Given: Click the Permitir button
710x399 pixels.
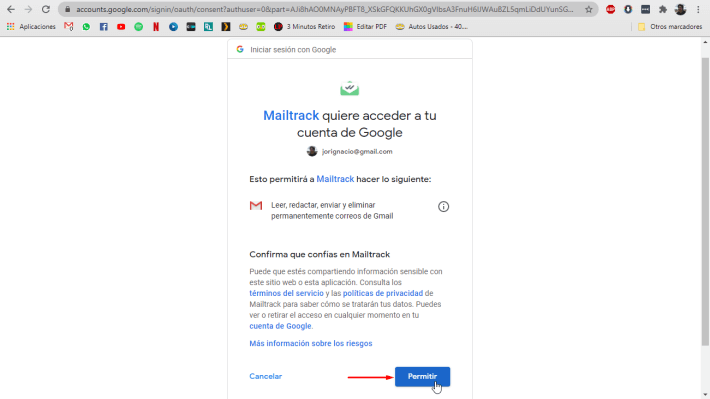Looking at the screenshot, I should pyautogui.click(x=422, y=377).
